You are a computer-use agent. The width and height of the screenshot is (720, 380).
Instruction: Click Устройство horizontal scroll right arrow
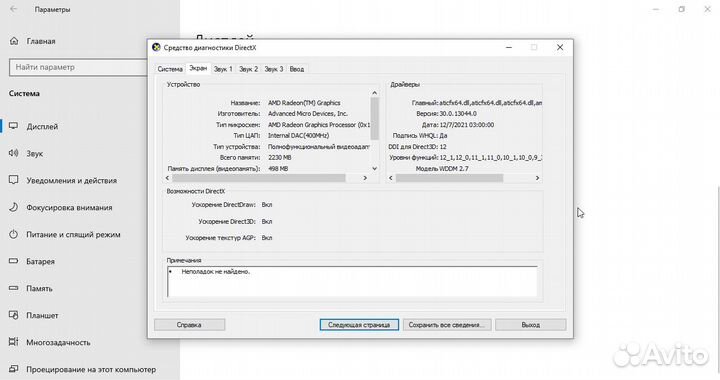click(365, 178)
